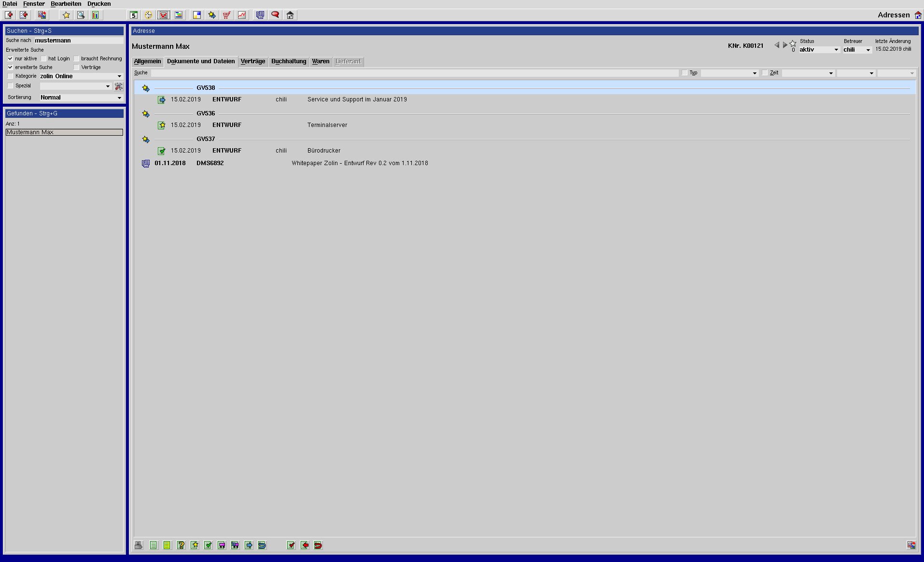Click the bottom toolbar document-with-star icon
924x562 pixels.
[194, 545]
